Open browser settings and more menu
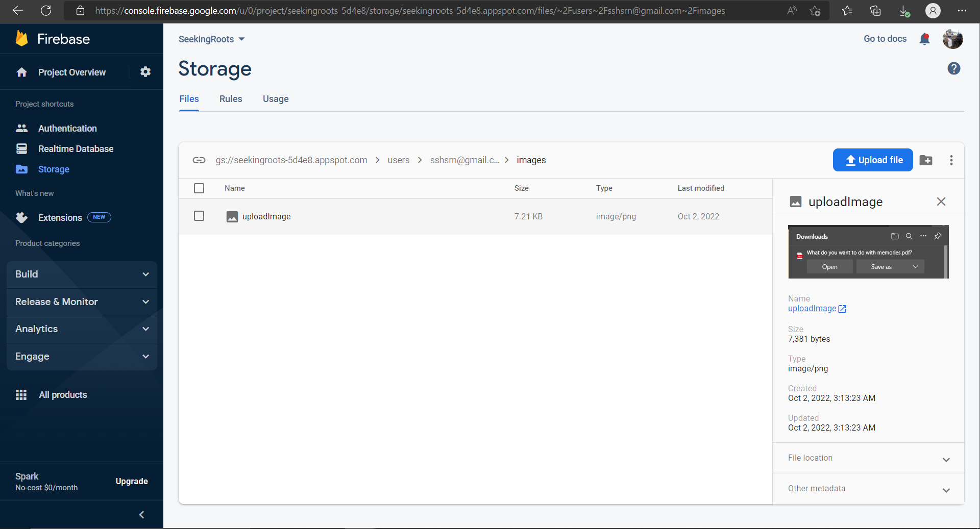The width and height of the screenshot is (980, 529). 962,11
